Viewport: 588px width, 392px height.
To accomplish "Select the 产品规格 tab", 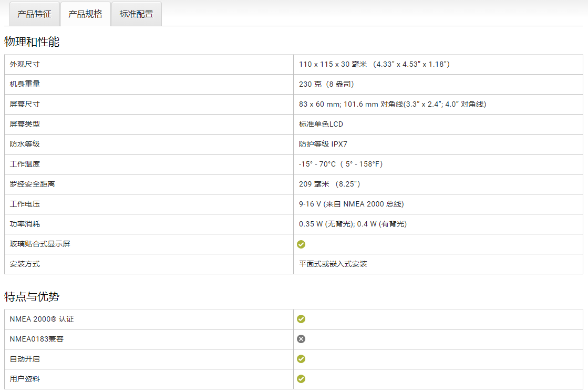I will pyautogui.click(x=85, y=14).
